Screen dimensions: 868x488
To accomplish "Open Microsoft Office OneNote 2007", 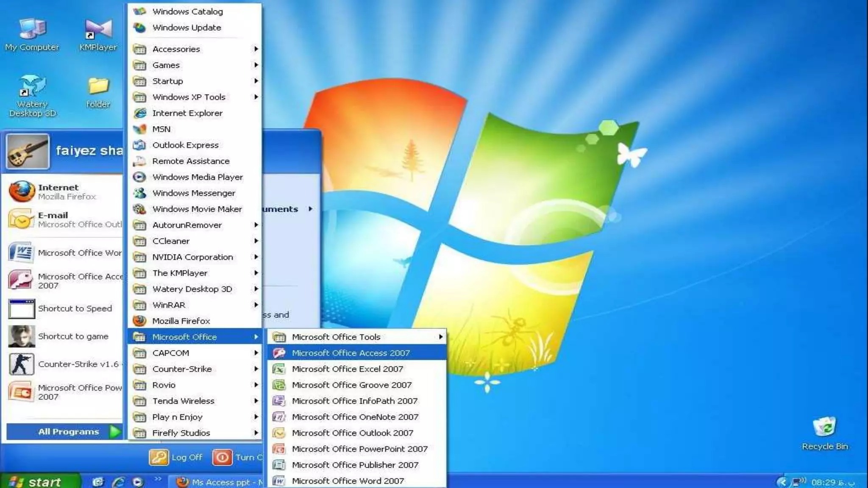I will (x=355, y=417).
